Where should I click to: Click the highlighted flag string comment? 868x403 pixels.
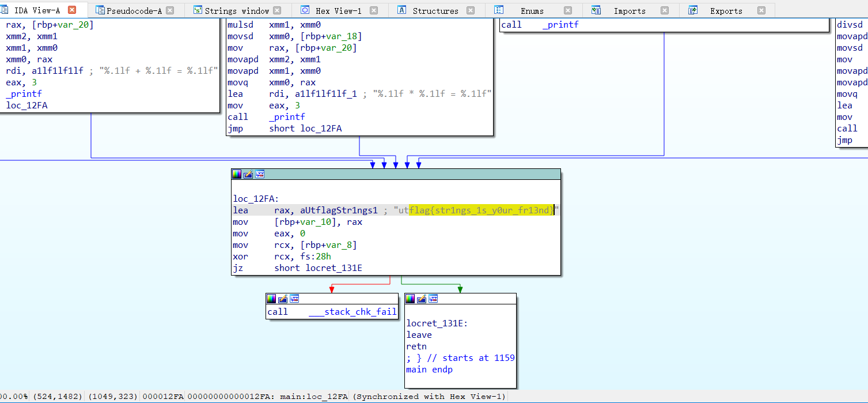coord(481,210)
